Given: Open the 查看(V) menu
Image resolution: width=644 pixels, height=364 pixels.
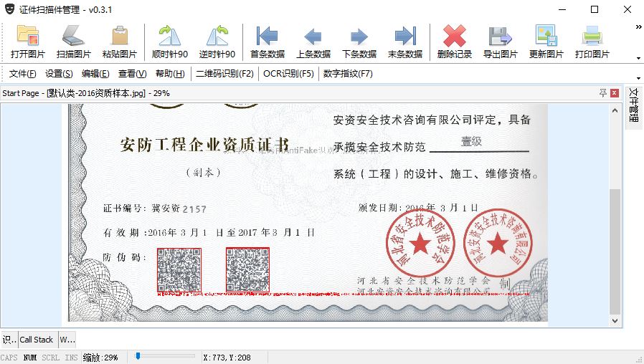Looking at the screenshot, I should coord(132,74).
